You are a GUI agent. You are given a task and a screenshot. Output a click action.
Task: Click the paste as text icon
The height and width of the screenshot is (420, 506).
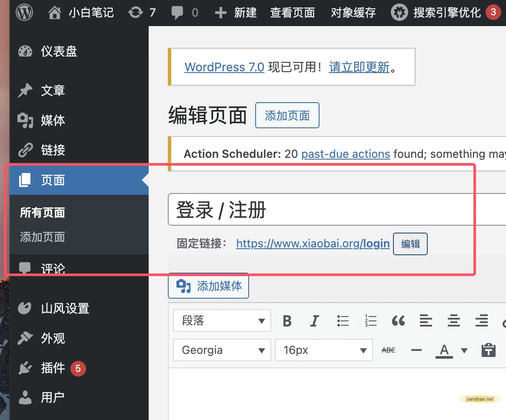coord(488,350)
